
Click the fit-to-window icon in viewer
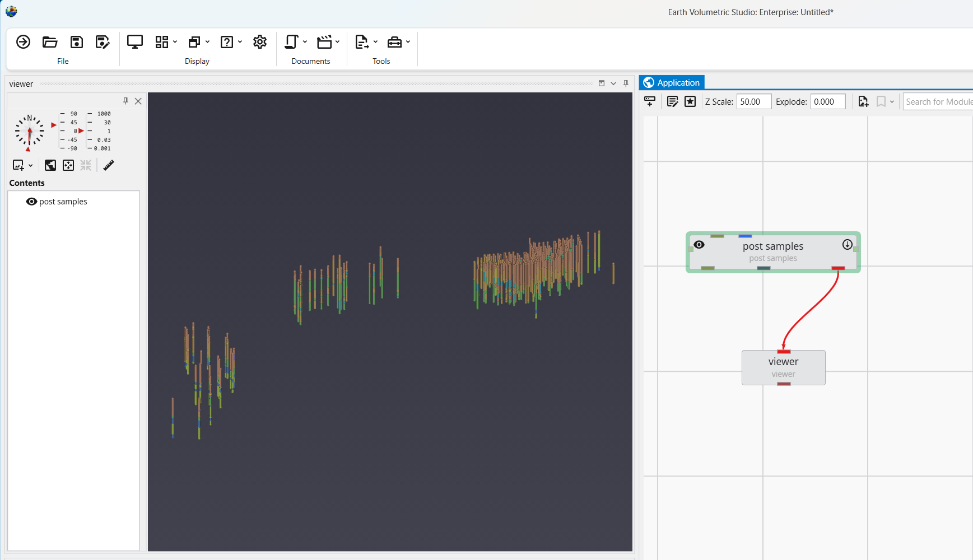(x=68, y=165)
